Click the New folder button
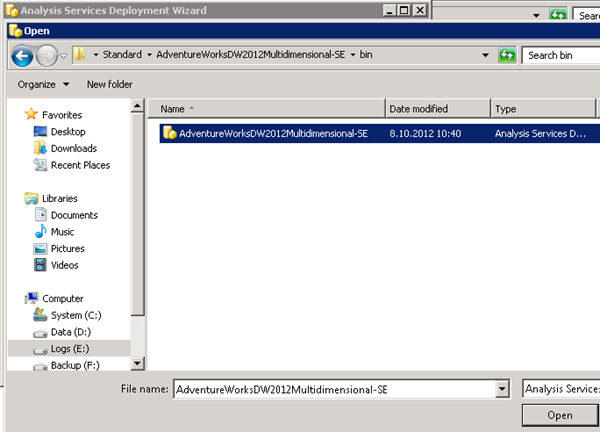Viewport: 600px width, 432px height. coord(110,84)
